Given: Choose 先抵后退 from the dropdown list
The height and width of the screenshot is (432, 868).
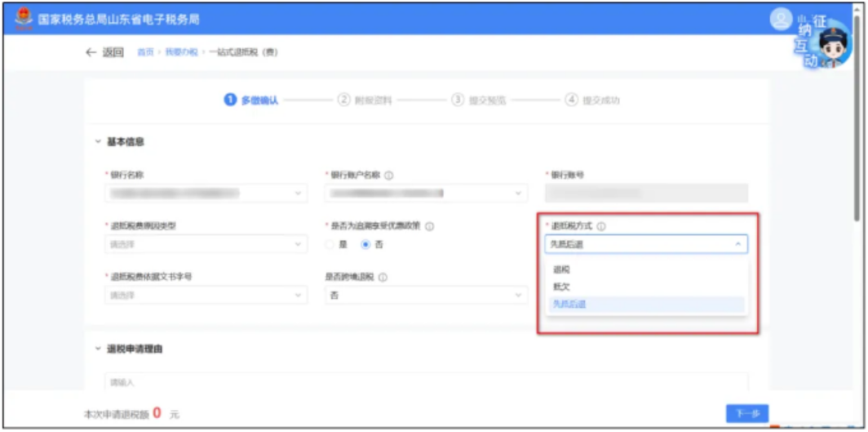Looking at the screenshot, I should click(x=646, y=304).
